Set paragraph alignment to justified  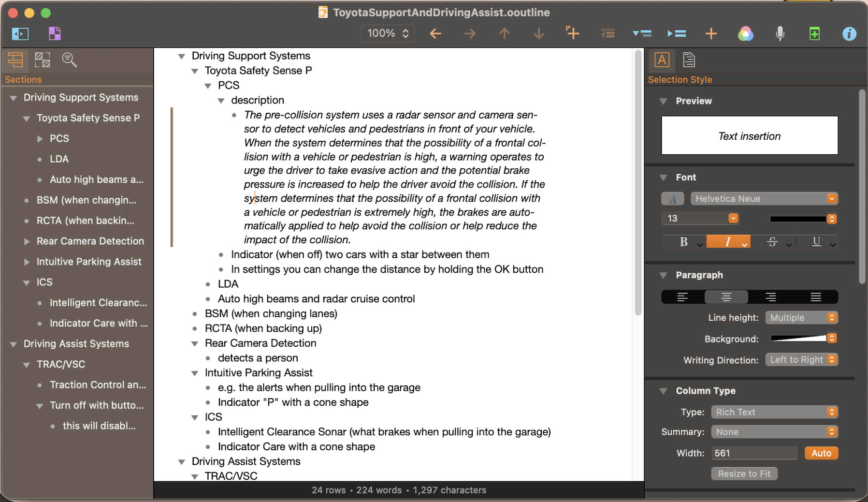(816, 297)
